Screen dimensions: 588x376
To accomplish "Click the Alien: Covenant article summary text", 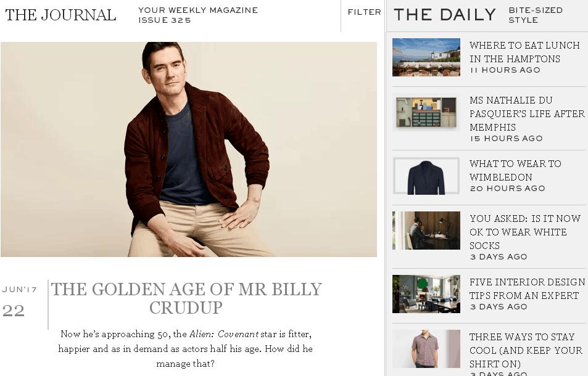I will (x=186, y=349).
